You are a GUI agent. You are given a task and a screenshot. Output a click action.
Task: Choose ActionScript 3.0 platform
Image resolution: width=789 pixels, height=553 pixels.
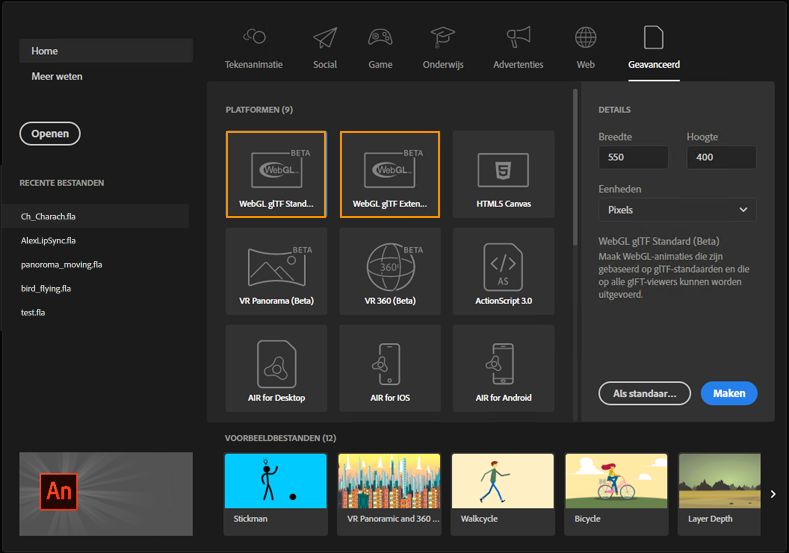[504, 271]
